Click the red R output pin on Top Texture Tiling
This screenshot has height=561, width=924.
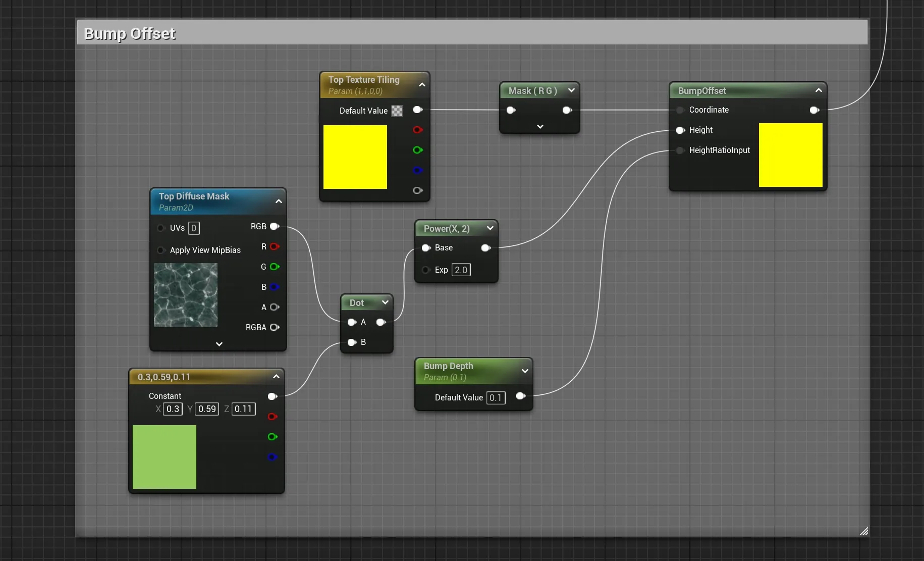(x=417, y=130)
